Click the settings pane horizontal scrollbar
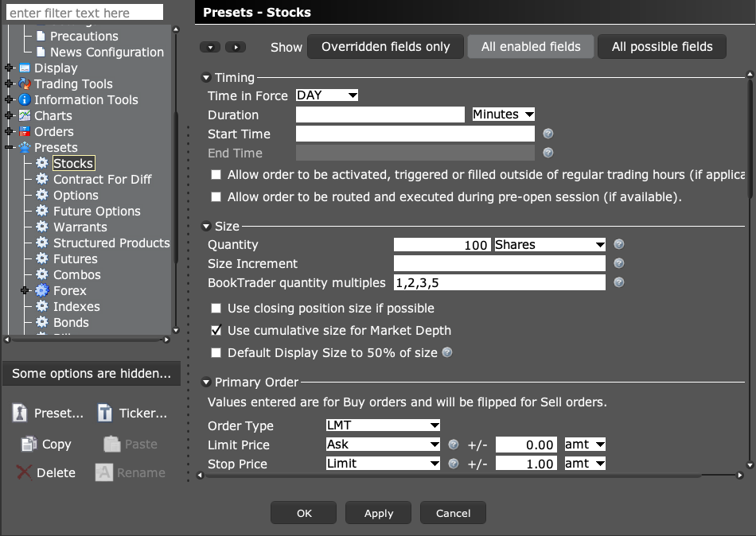 [454, 476]
